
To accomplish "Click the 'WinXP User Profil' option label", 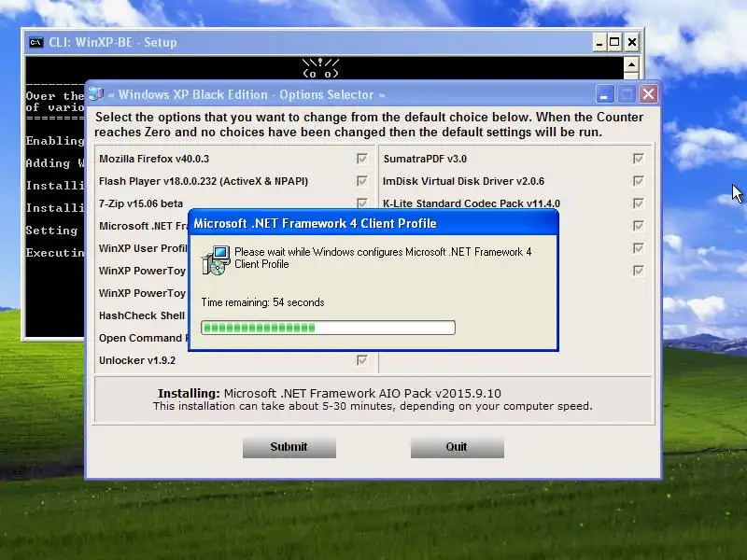I will point(143,248).
